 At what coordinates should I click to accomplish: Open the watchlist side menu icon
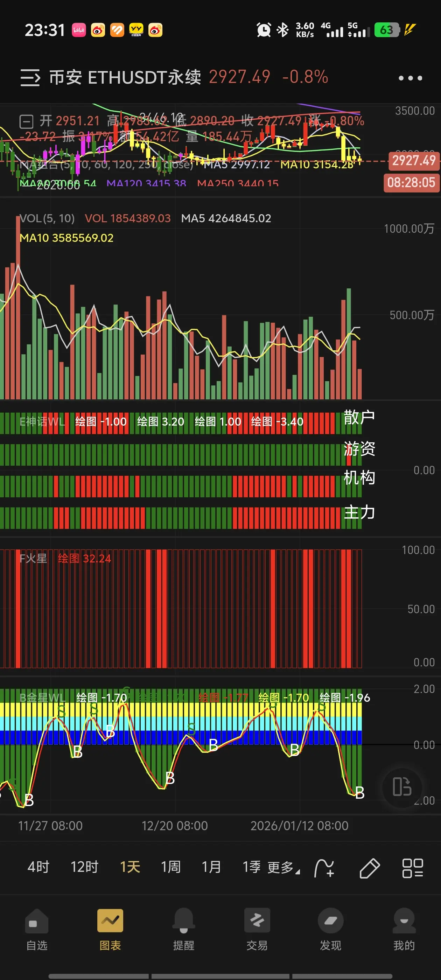[x=30, y=78]
